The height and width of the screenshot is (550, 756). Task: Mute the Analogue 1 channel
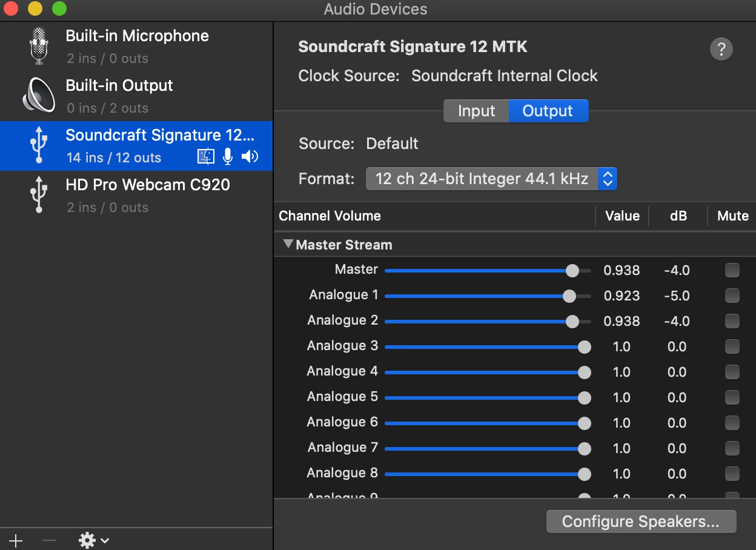(x=732, y=296)
